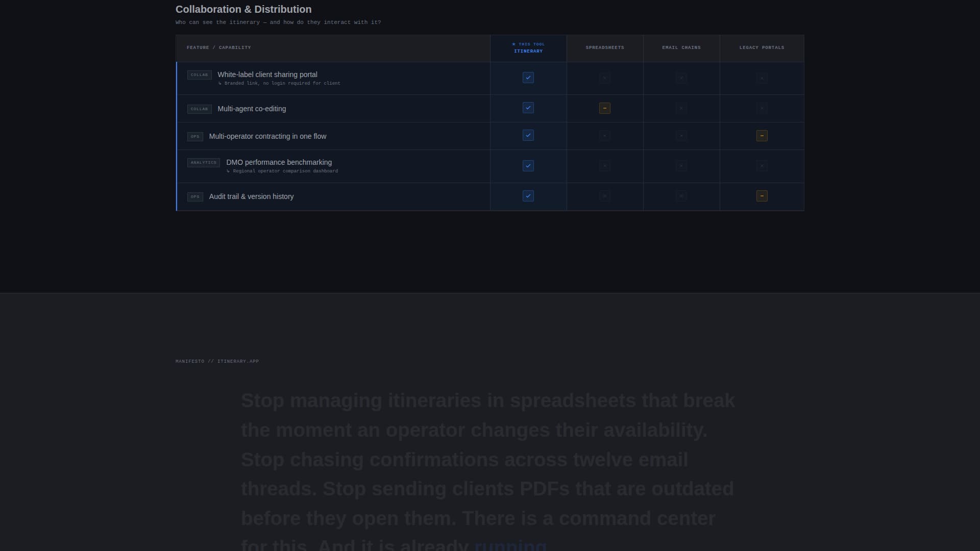The height and width of the screenshot is (551, 980).
Task: Click the ANALYTICS tag on DMO benchmarking row
Action: pos(204,163)
